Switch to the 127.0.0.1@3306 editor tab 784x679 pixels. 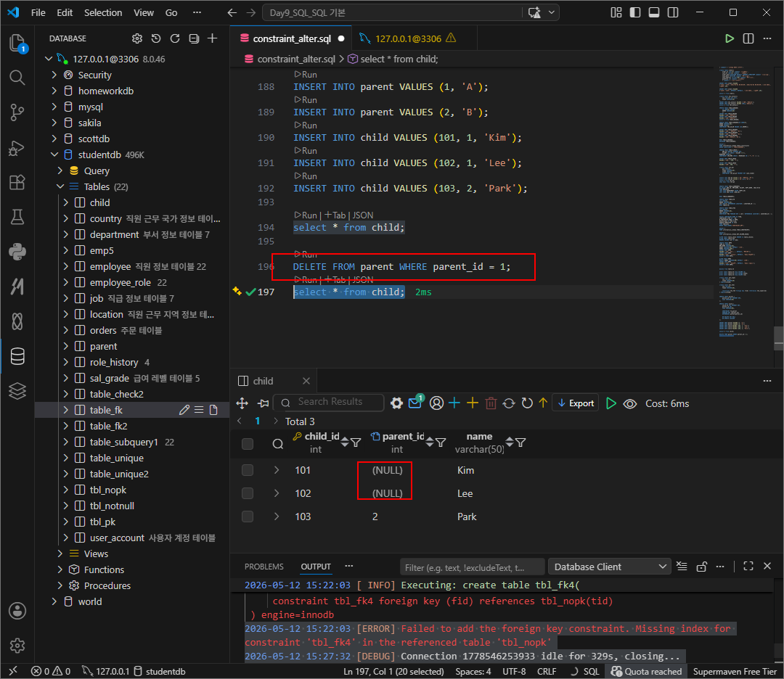[x=408, y=38]
